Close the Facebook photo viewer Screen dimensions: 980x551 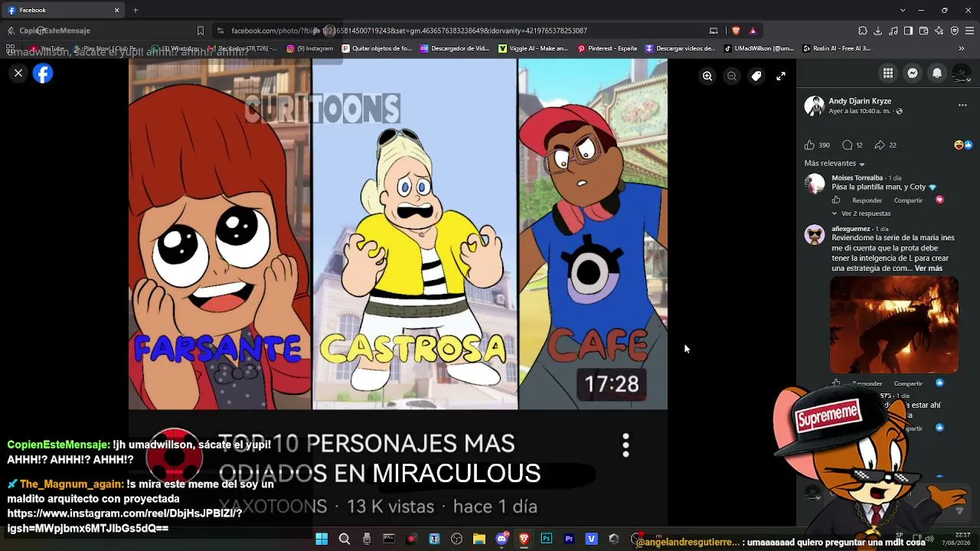point(18,73)
